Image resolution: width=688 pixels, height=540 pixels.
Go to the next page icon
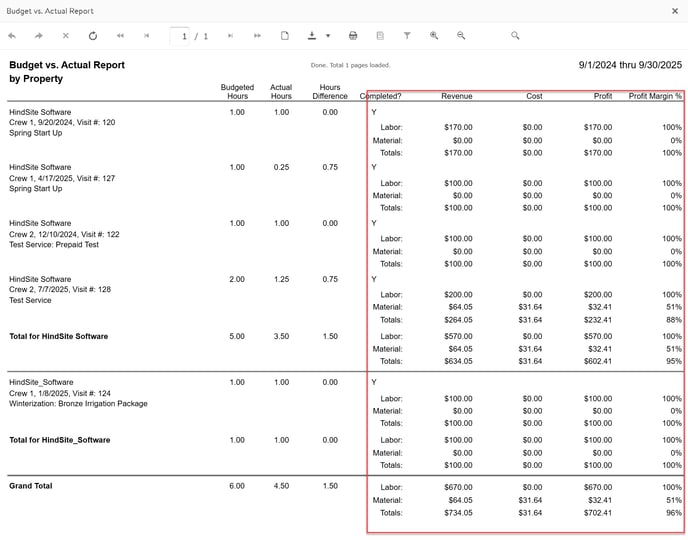(230, 36)
